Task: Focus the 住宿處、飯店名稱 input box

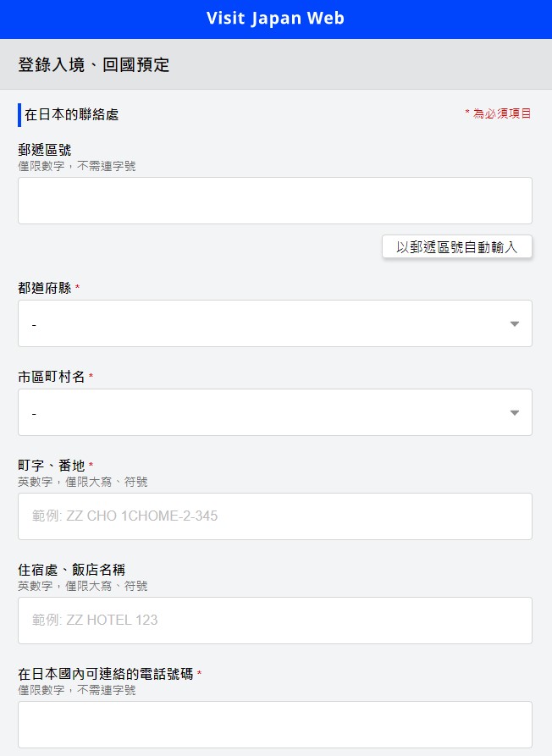Action: coord(274,621)
